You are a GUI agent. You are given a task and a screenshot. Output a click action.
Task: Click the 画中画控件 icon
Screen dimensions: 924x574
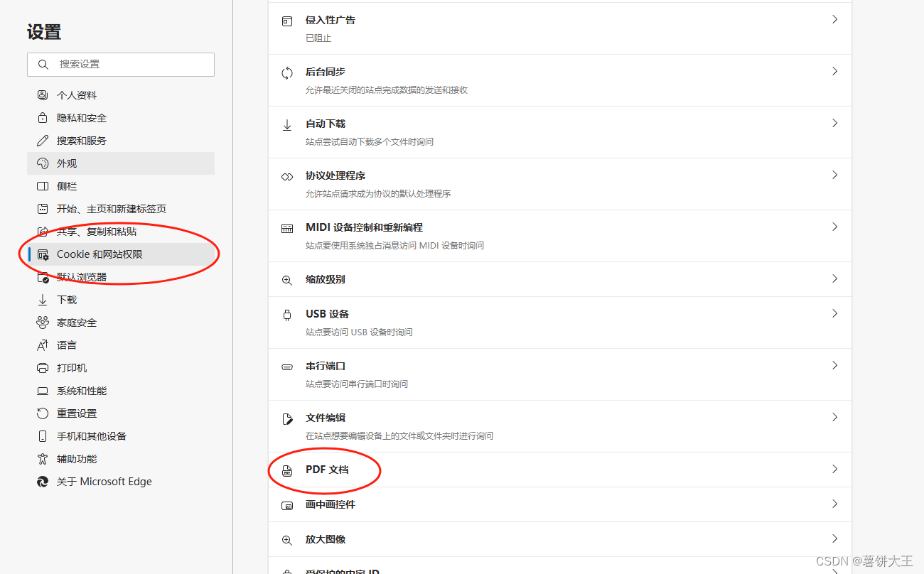click(x=286, y=504)
